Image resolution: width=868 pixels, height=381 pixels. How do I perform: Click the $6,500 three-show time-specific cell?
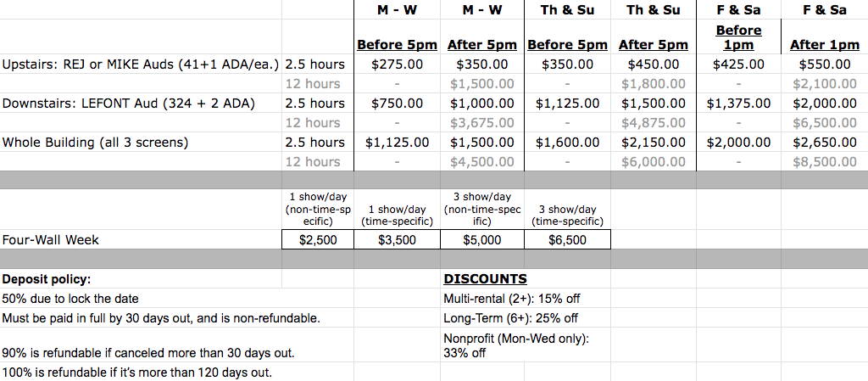tap(567, 240)
